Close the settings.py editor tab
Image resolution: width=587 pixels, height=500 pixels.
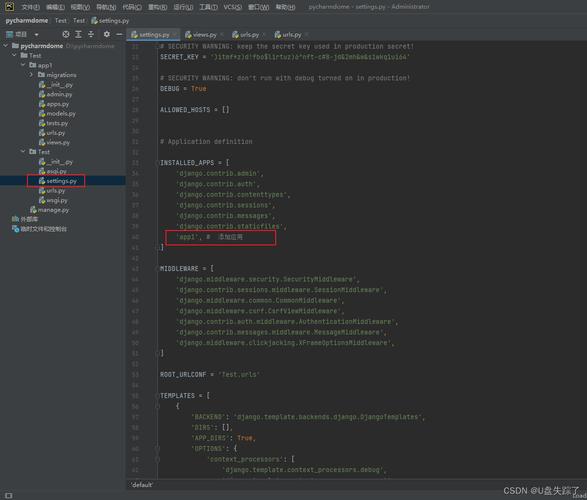[174, 35]
